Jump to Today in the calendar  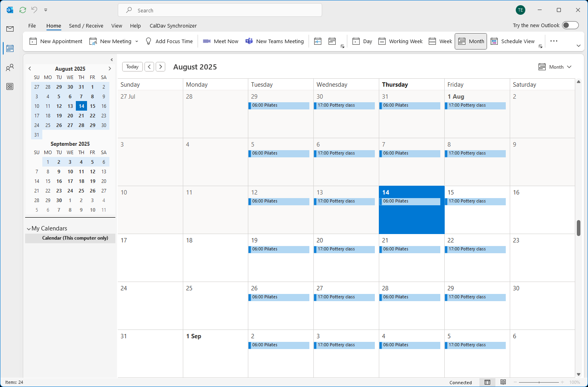(132, 67)
